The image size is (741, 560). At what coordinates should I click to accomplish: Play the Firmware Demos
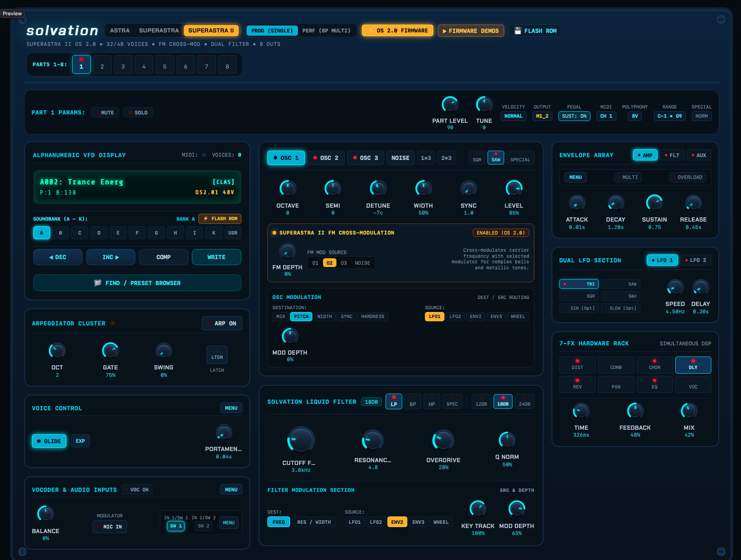pos(471,31)
